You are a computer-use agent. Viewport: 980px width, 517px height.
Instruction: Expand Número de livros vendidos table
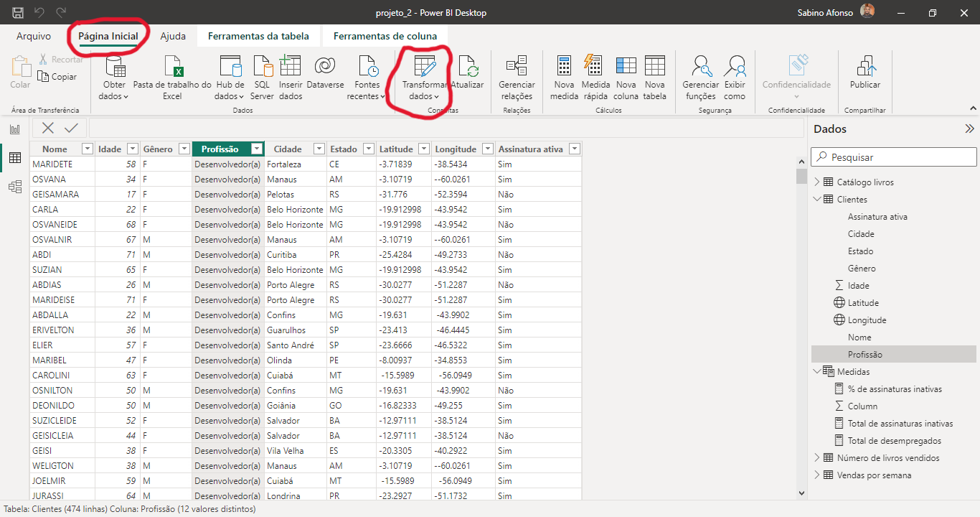[817, 458]
